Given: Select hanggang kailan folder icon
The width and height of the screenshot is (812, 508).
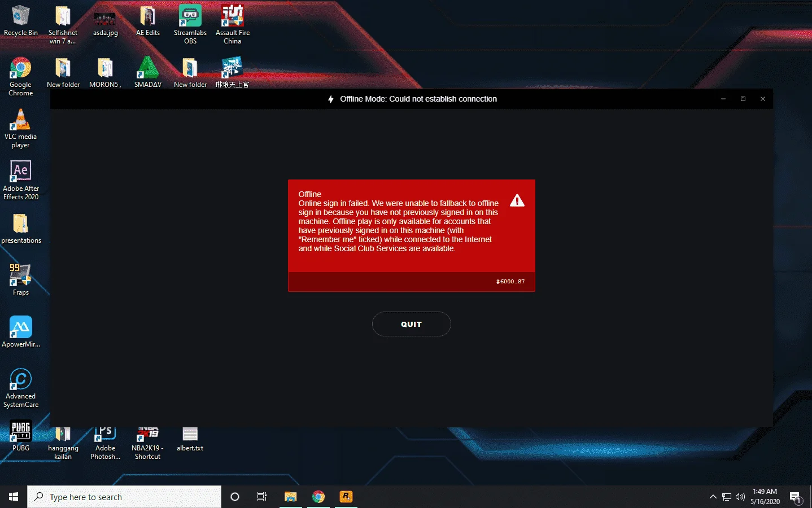Looking at the screenshot, I should click(x=63, y=444).
